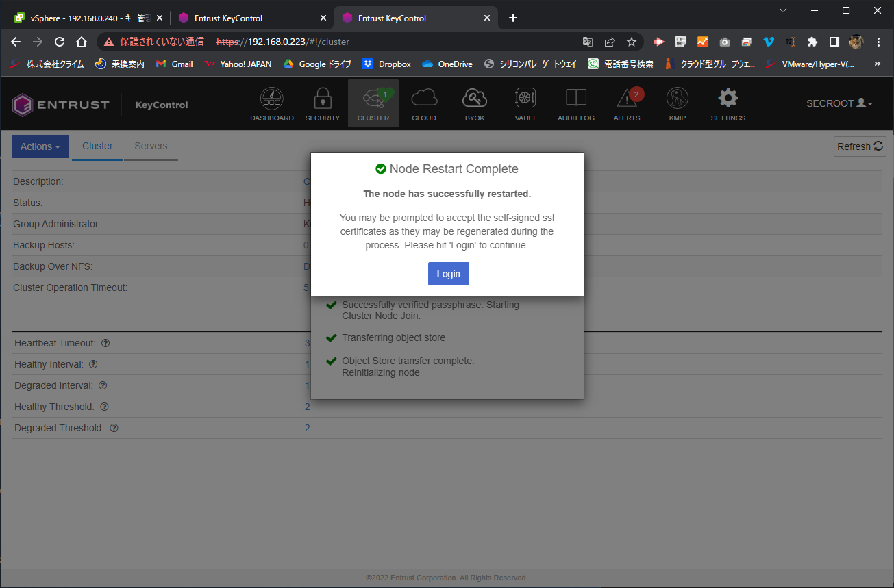Viewport: 894px width, 588px height.
Task: Switch to the vSphere browser tab
Action: point(88,18)
